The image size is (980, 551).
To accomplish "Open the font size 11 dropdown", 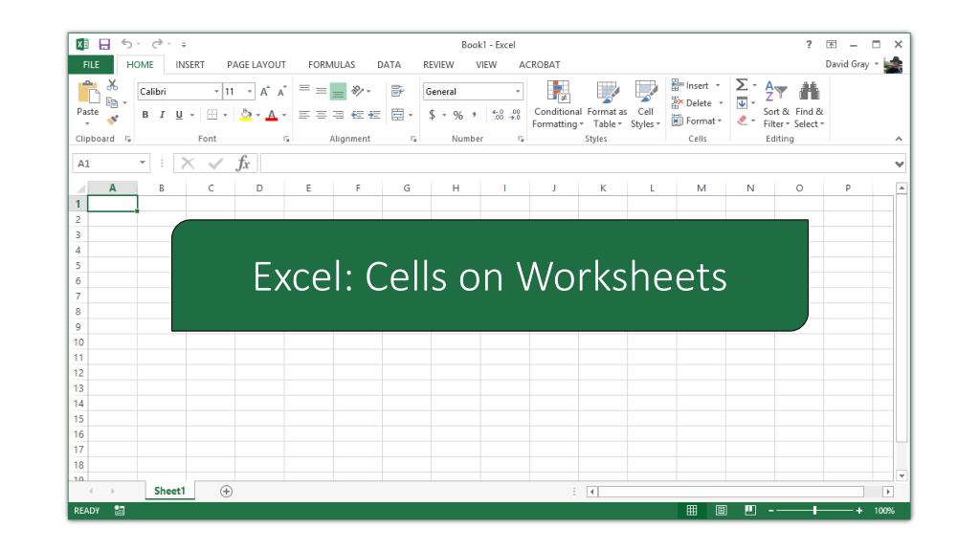I will coord(250,92).
